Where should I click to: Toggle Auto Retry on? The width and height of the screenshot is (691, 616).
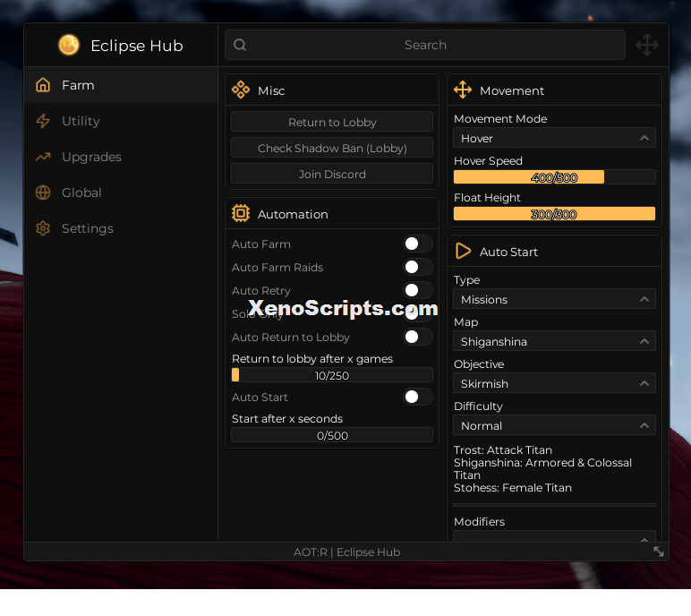click(417, 290)
